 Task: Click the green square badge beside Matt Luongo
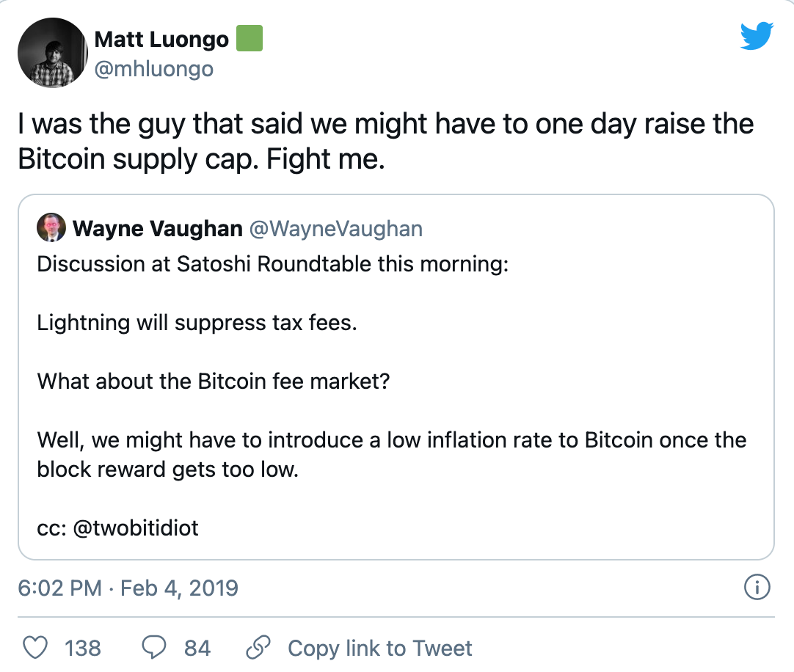(x=250, y=39)
